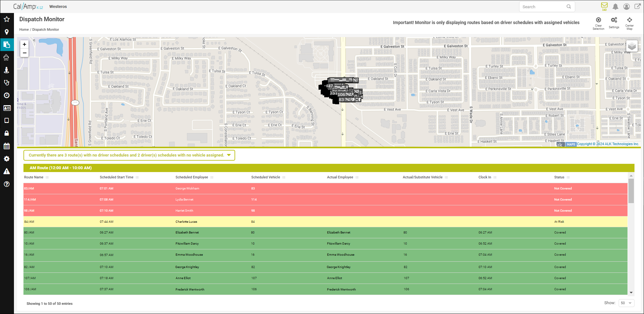Click the Home breadcrumb link
This screenshot has height=314, width=644.
[24, 29]
